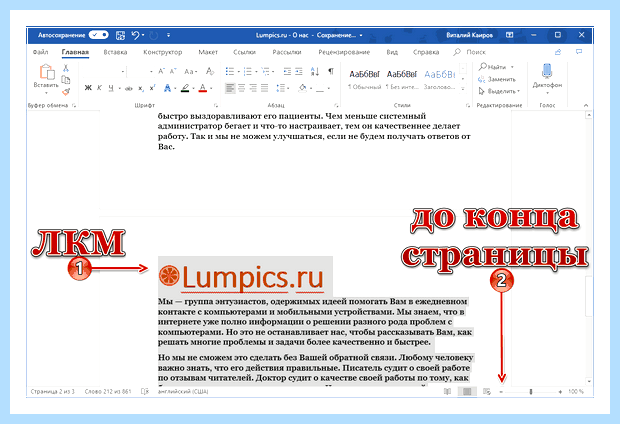Click zoom in plus button

(x=560, y=392)
